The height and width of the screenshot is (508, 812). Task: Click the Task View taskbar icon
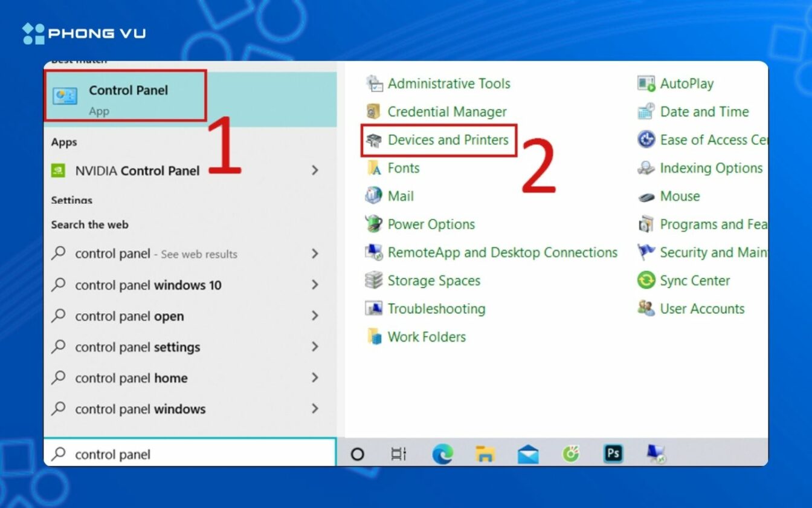(399, 454)
